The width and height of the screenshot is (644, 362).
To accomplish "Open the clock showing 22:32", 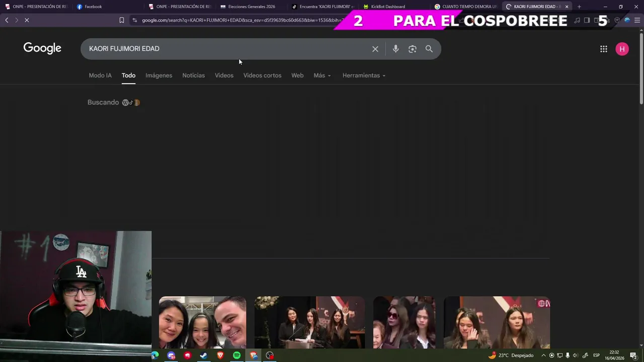I will click(614, 355).
